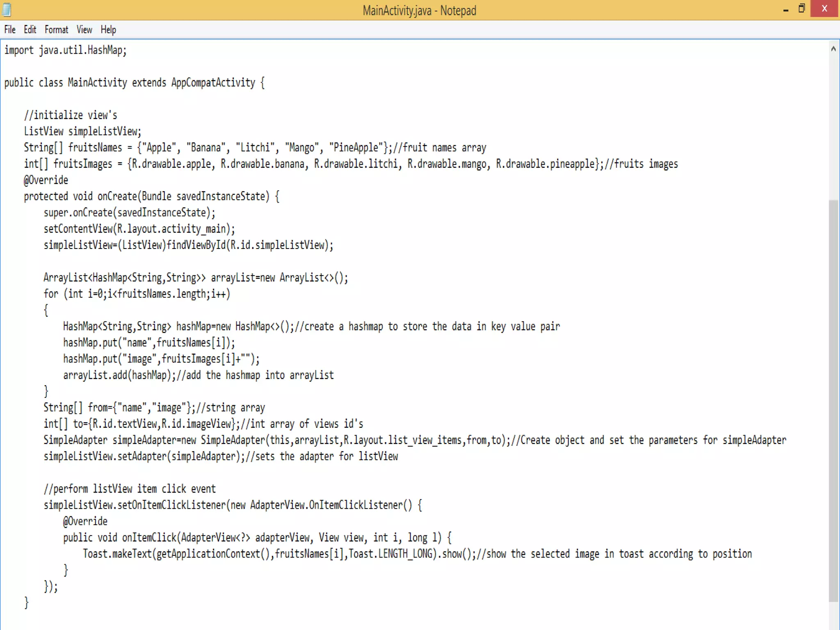Viewport: 840px width, 630px height.
Task: Click the title bar text MainActivity.java - Notepad
Action: click(x=419, y=10)
